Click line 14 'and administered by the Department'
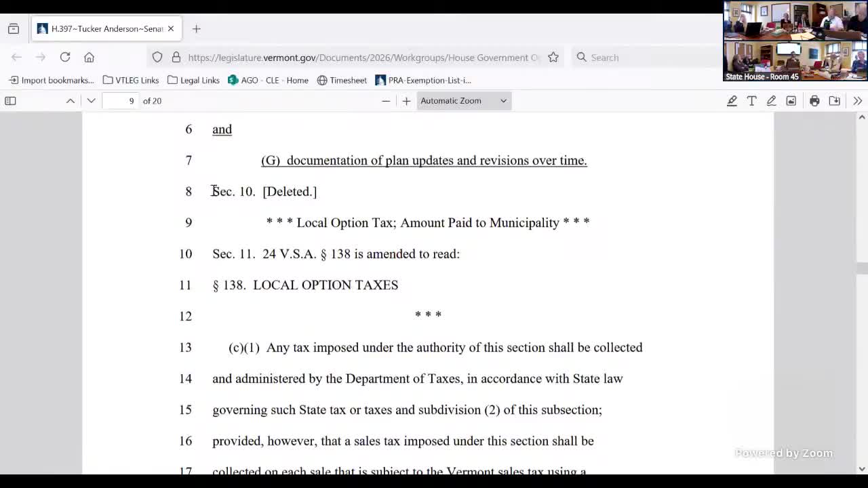The height and width of the screenshot is (488, 868). 418,379
